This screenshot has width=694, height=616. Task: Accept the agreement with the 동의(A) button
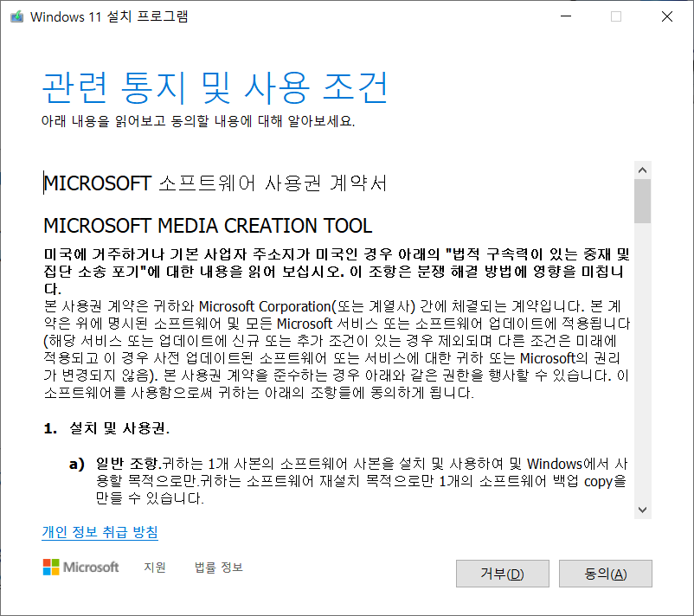coord(605,574)
